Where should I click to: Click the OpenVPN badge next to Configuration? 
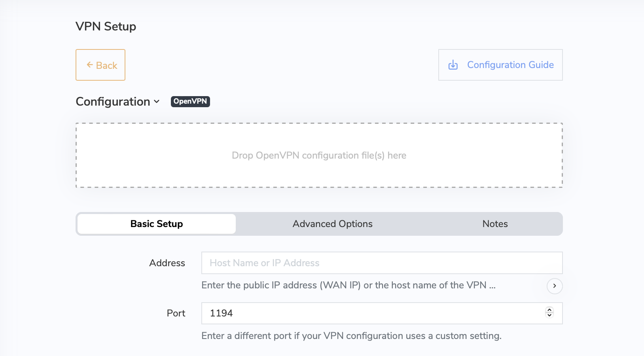click(190, 102)
